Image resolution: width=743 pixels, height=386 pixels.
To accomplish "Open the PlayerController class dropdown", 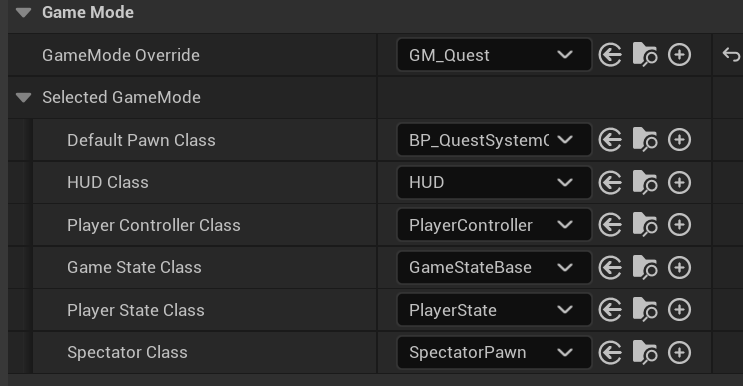I will [494, 224].
